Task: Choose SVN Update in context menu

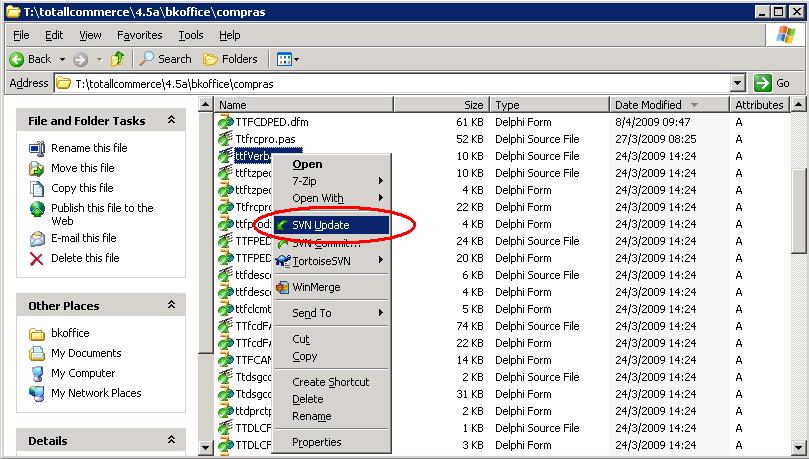Action: click(x=331, y=225)
